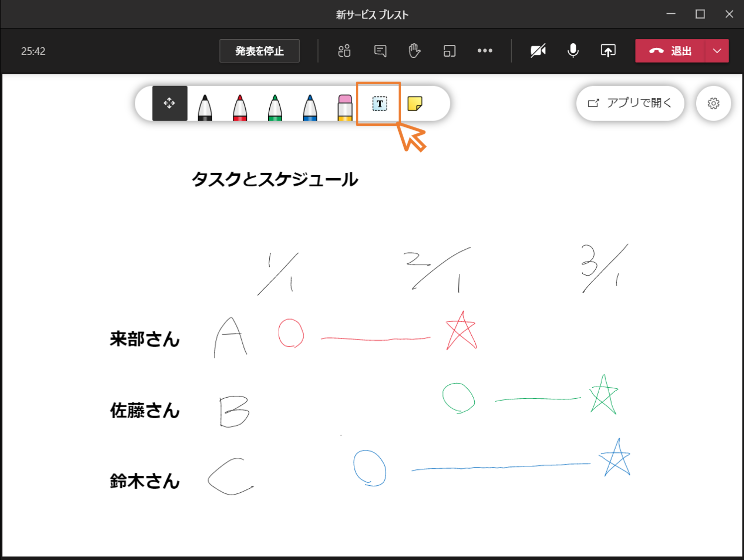Click the text box tool

pos(379,104)
